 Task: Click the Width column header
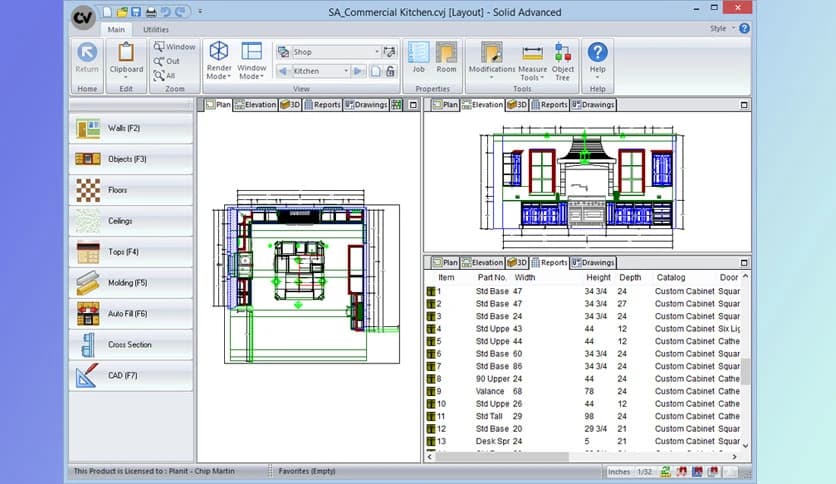pos(525,277)
